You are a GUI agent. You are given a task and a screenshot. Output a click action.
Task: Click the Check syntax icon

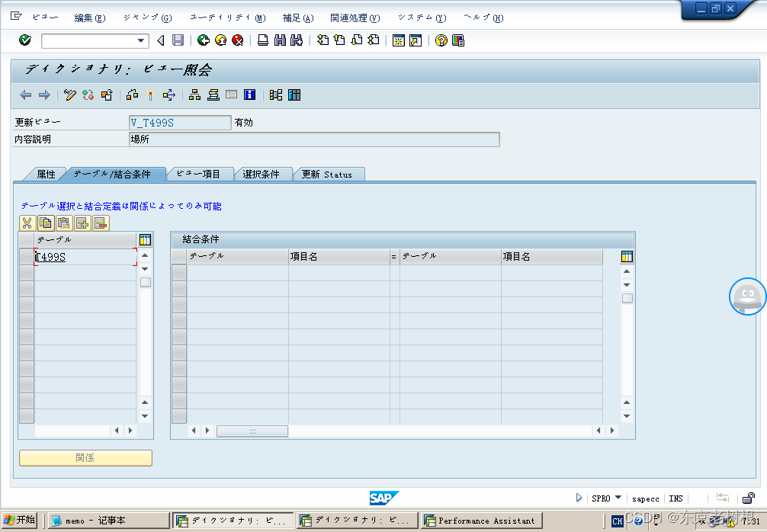tap(132, 95)
